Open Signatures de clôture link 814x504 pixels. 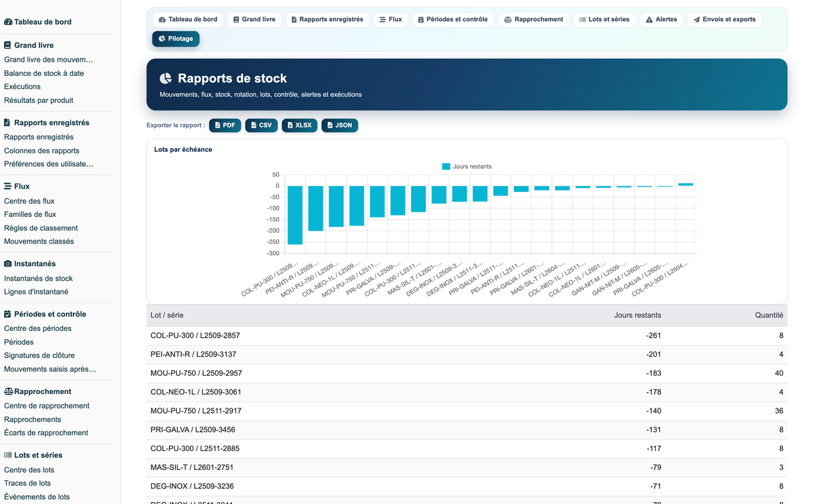[x=39, y=355]
